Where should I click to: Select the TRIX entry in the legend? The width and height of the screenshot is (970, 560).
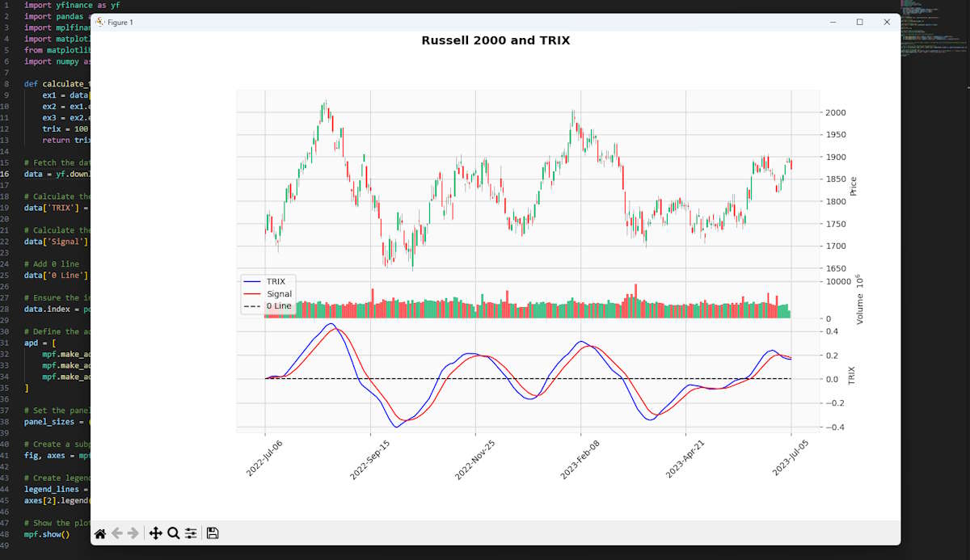[275, 281]
